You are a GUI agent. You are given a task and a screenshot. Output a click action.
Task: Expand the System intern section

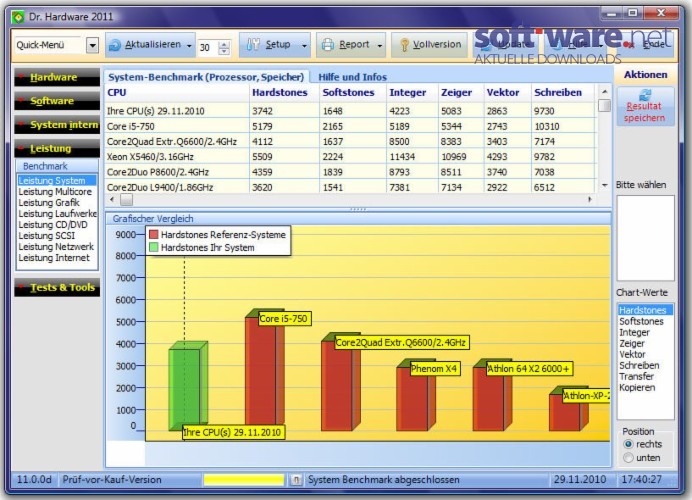57,124
